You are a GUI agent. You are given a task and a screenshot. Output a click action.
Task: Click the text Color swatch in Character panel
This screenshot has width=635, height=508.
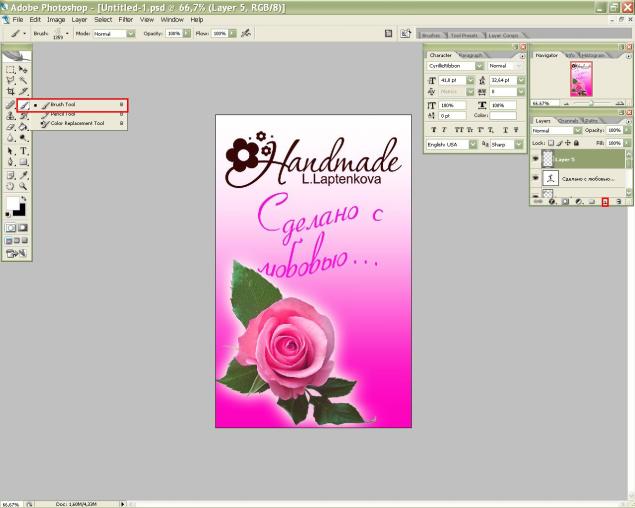click(502, 116)
